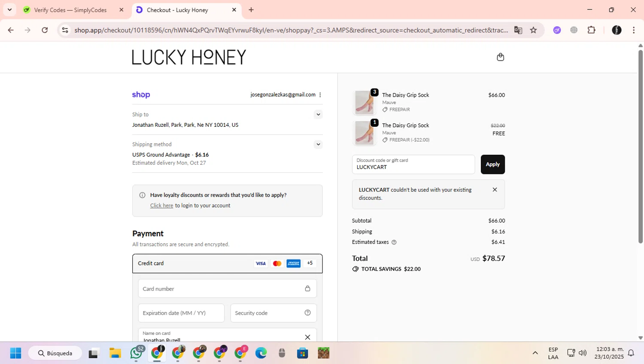The width and height of the screenshot is (644, 364).
Task: Click the TOTAL SAVINGS $22.00 text
Action: click(391, 269)
